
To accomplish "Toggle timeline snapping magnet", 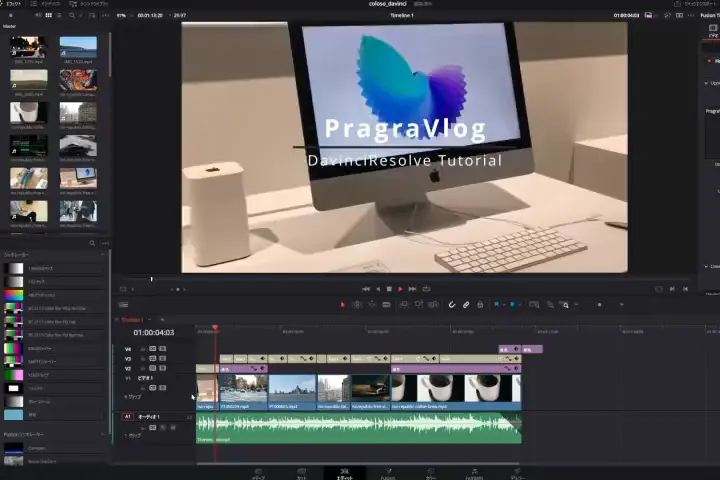I will (452, 305).
